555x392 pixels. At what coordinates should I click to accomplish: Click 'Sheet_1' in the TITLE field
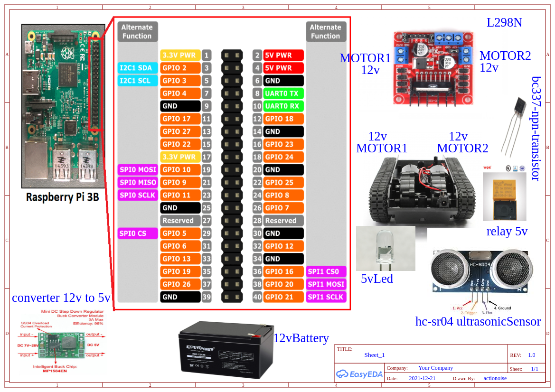click(x=375, y=355)
